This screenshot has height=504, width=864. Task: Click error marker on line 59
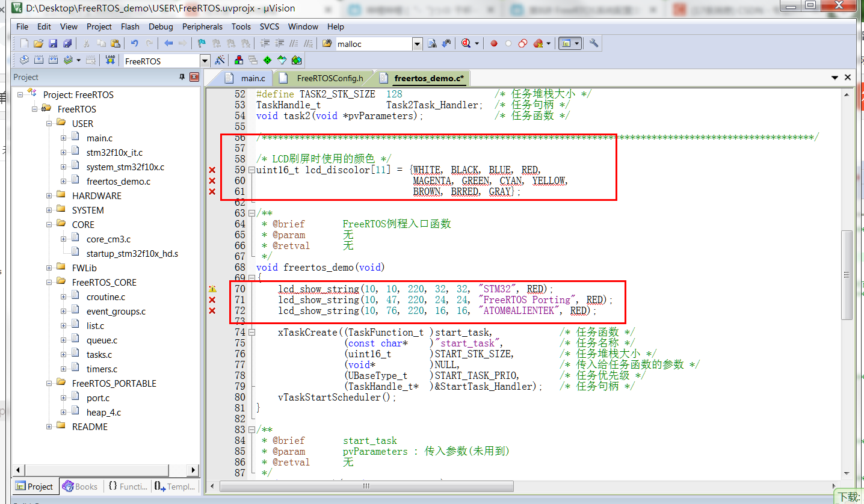tap(212, 170)
